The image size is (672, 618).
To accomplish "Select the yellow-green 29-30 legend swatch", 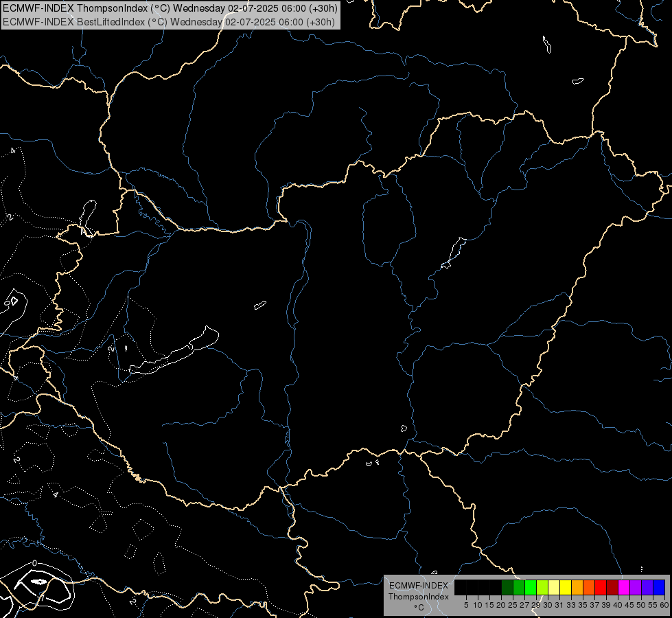I will pos(542,587).
